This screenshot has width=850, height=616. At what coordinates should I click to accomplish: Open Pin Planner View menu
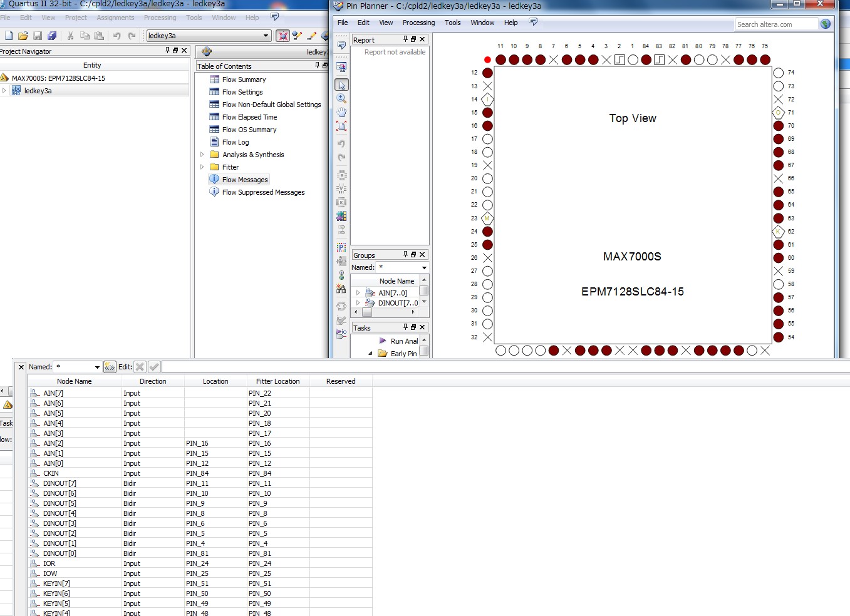coord(386,23)
